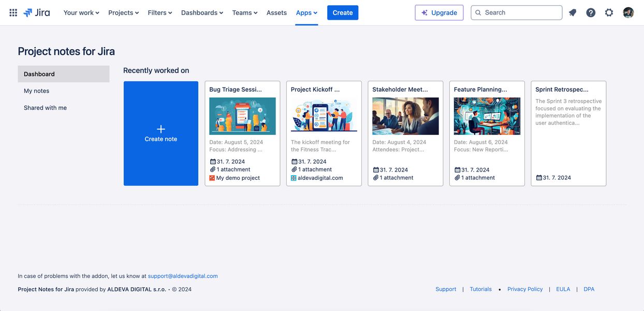Open the app switcher grid icon

[13, 12]
